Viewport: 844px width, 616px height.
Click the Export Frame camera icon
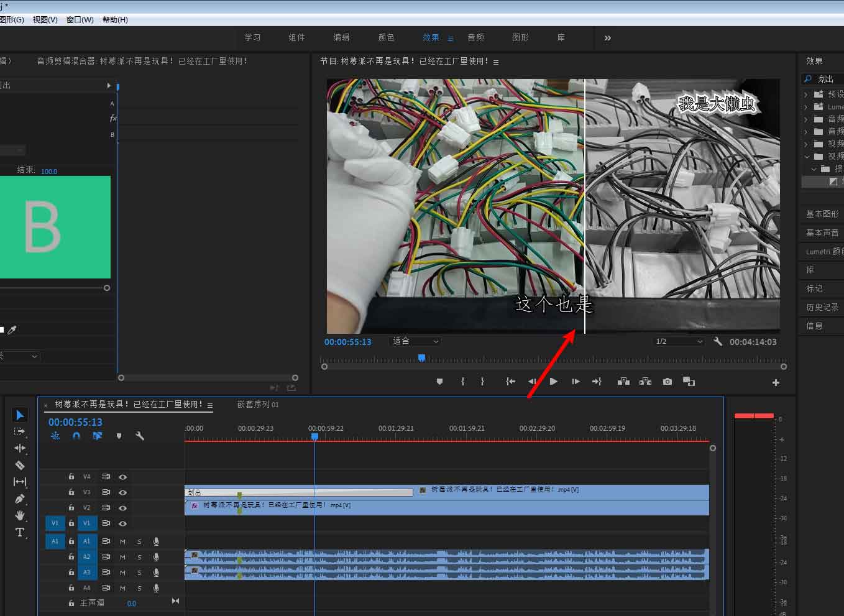point(667,382)
